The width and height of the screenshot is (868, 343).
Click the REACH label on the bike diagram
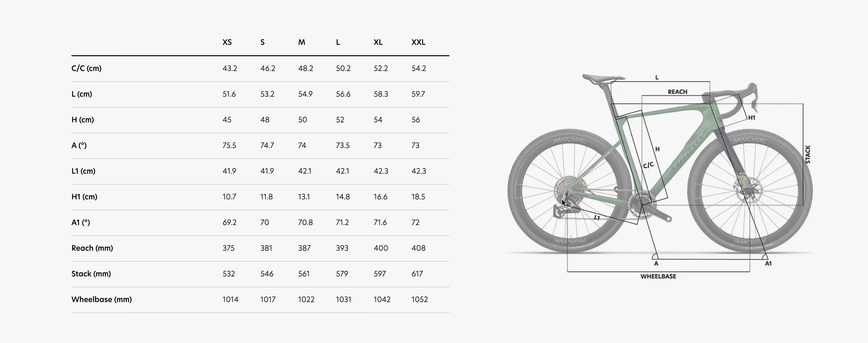point(677,92)
